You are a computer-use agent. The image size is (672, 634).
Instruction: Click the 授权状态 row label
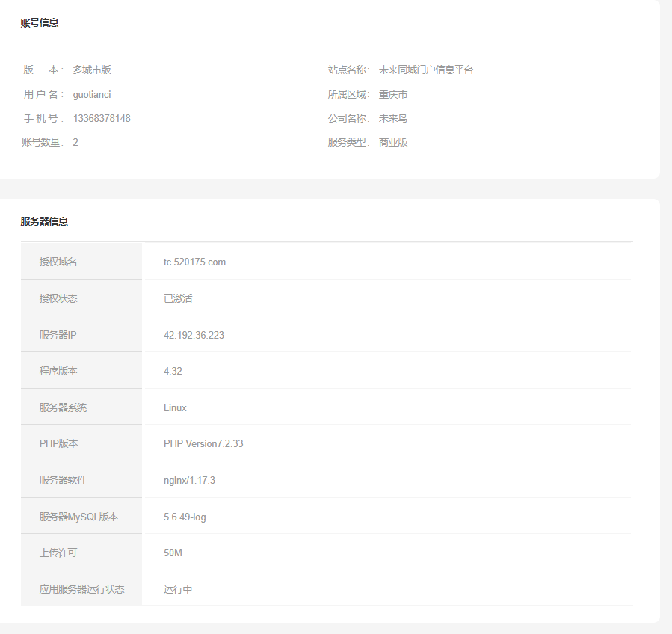pos(58,298)
